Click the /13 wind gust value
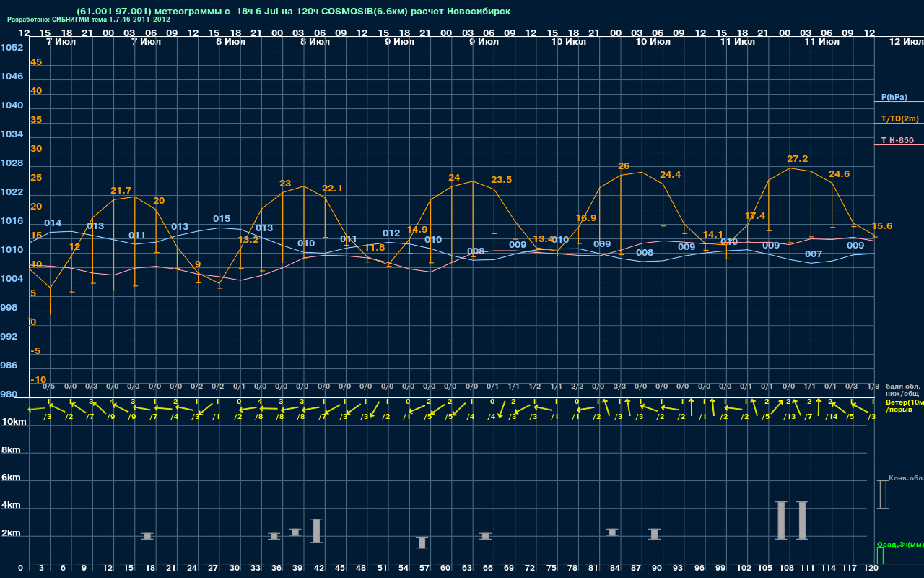 pyautogui.click(x=788, y=417)
